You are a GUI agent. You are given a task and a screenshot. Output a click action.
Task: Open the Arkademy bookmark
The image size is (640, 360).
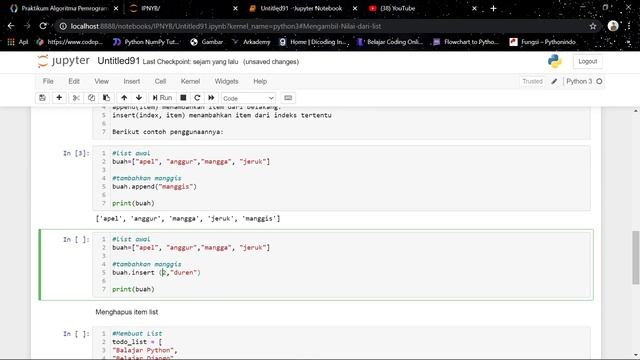251,42
